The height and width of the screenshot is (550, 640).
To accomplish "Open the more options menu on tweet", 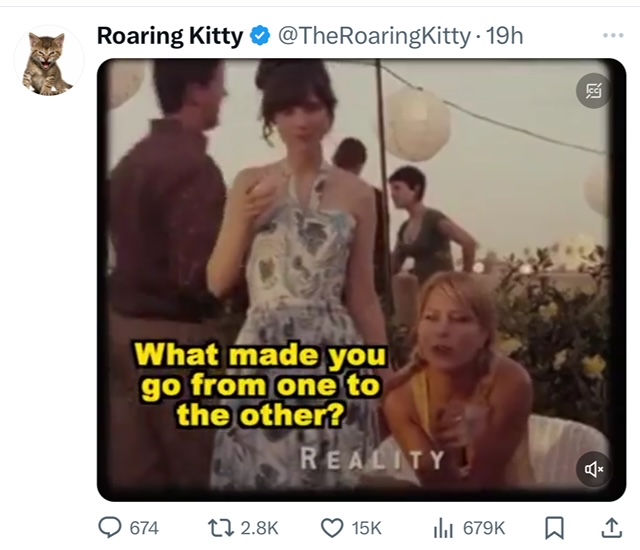I will 612,36.
